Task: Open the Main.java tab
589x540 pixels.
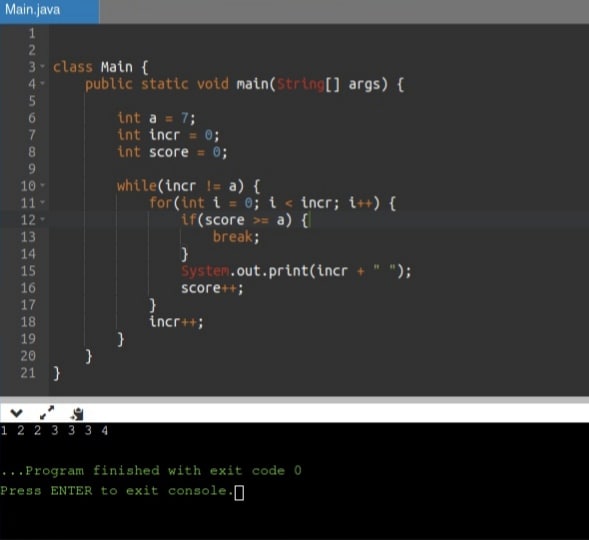Action: tap(50, 11)
